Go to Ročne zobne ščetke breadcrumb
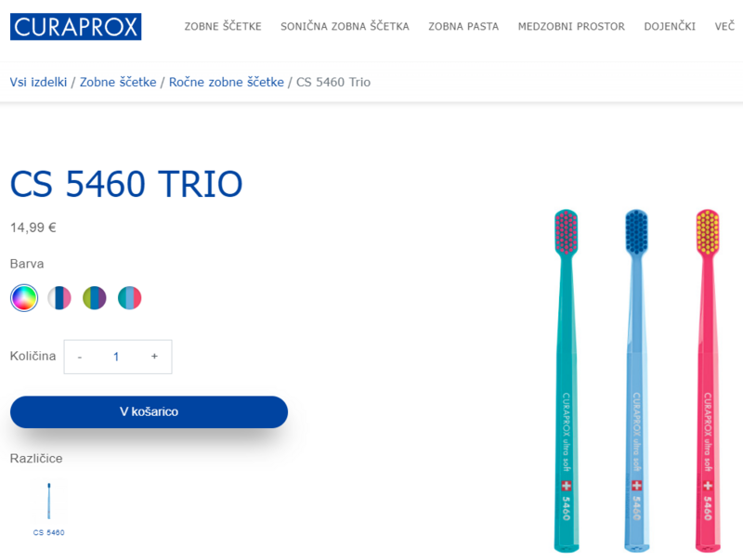This screenshot has height=560, width=743. 227,82
